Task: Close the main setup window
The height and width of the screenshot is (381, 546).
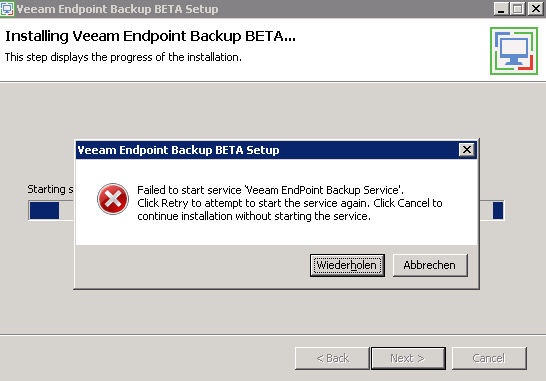Action: tap(536, 9)
